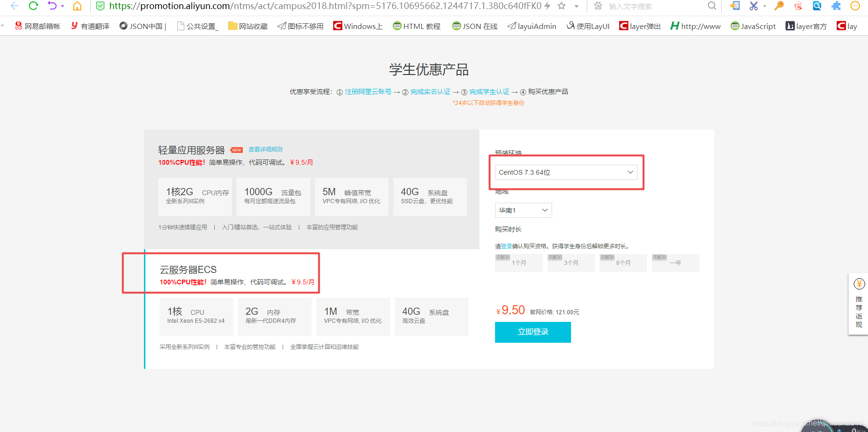Select the 3个月 purchase duration option

tap(571, 262)
